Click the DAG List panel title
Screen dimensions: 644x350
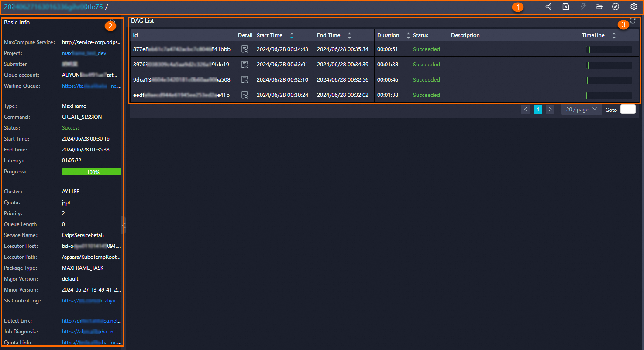click(x=142, y=21)
